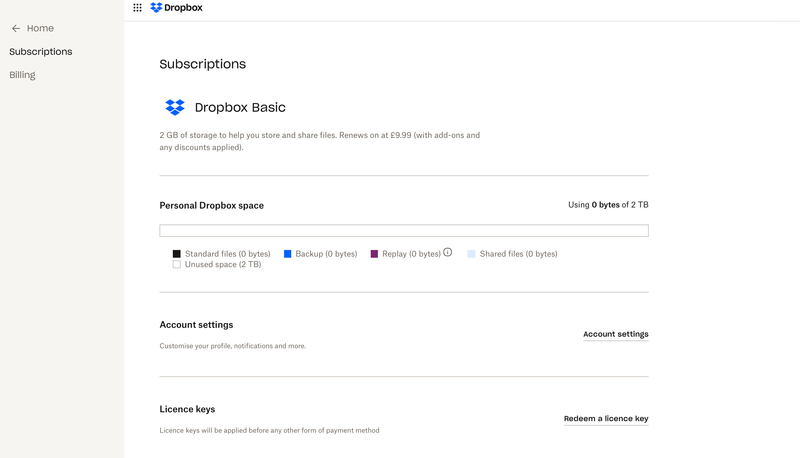Click the Personal Dropbox space heading
The image size is (800, 458).
pyautogui.click(x=212, y=205)
